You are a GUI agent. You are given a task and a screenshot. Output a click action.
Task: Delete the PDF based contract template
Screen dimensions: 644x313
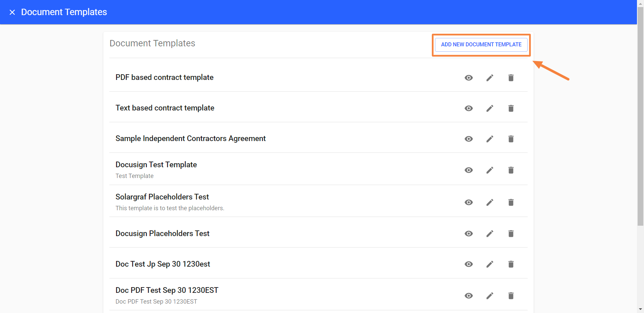pyautogui.click(x=511, y=78)
